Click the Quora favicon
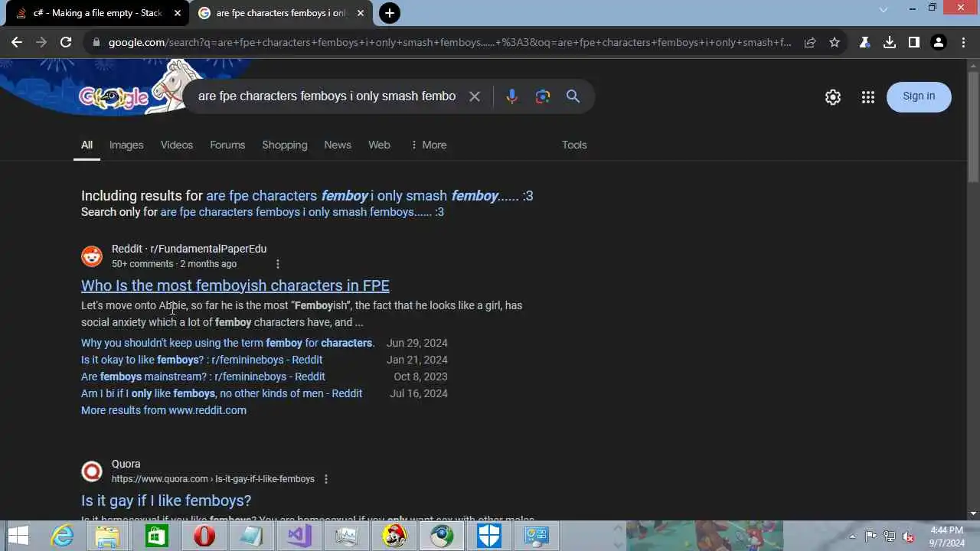The image size is (980, 551). (92, 471)
